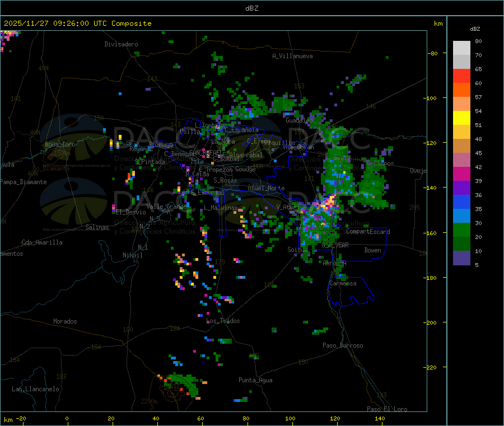Image resolution: width=504 pixels, height=426 pixels.
Task: Click the 'S_Rosas' map label
Action: coord(225,180)
